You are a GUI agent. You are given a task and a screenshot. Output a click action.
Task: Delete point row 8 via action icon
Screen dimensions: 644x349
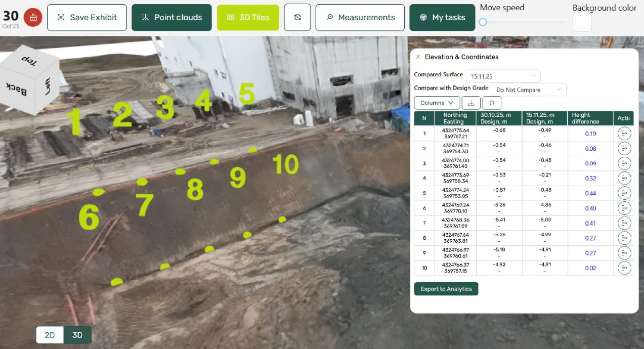(x=625, y=238)
